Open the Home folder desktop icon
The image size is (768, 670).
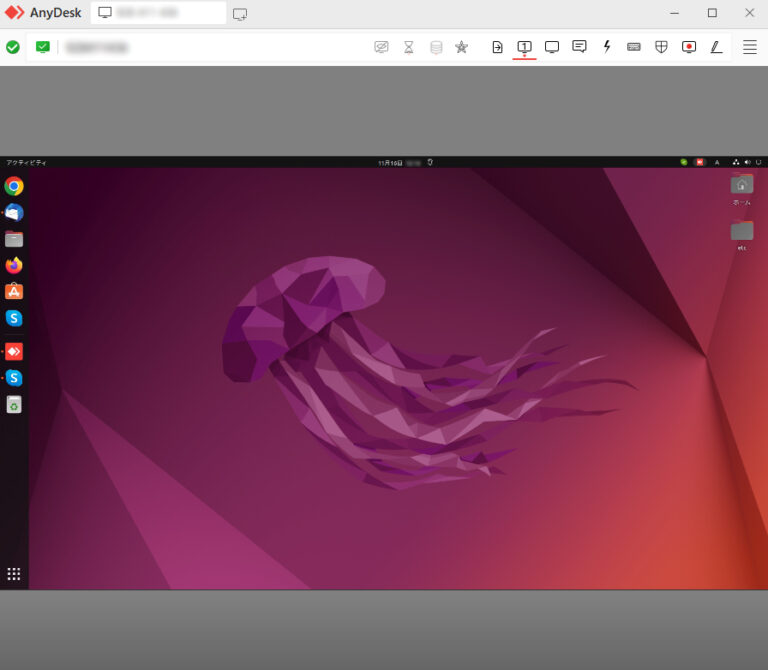742,190
